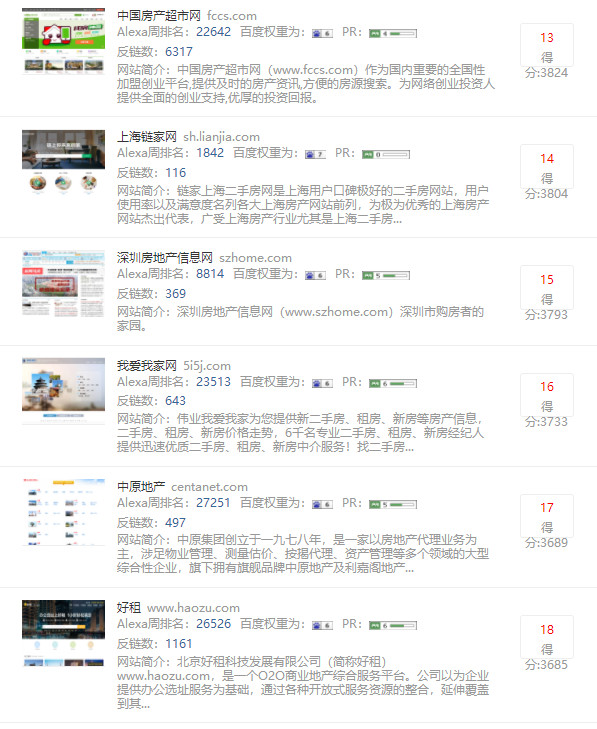
Task: Open the 好租 title link
Action: [x=129, y=608]
